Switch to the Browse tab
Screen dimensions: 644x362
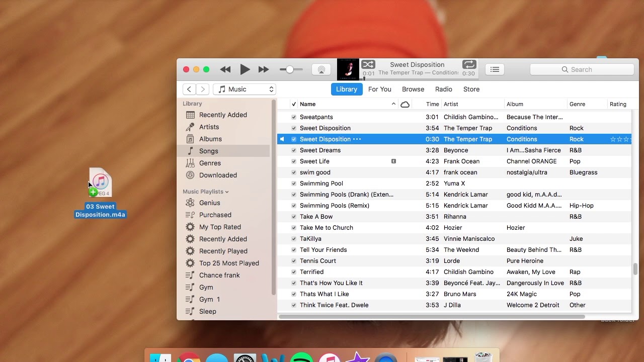pyautogui.click(x=413, y=89)
